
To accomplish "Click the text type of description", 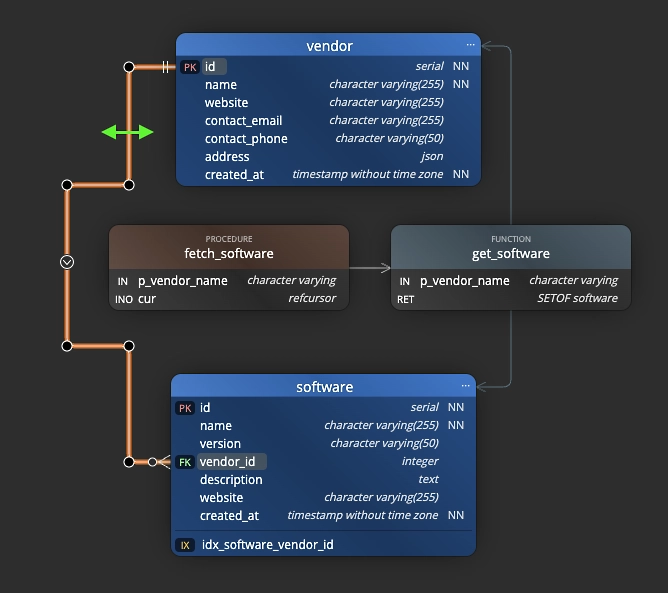I will point(428,479).
